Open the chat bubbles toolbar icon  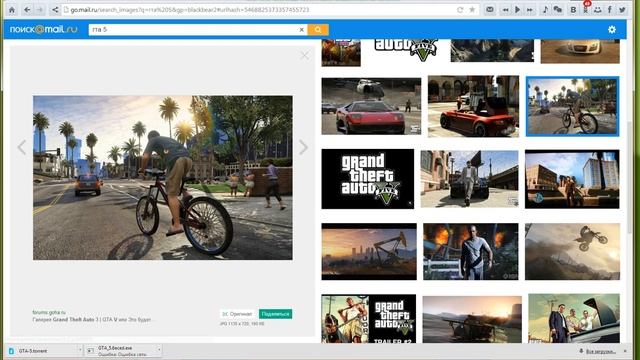pyautogui.click(x=558, y=10)
